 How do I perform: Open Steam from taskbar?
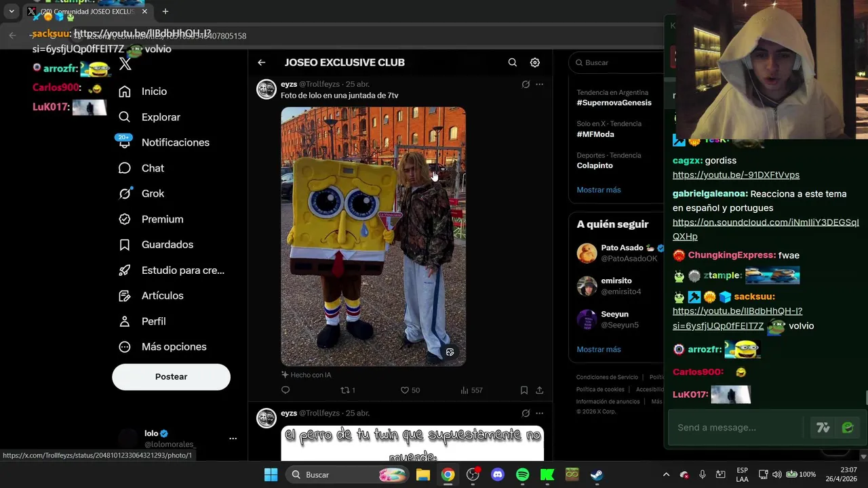[x=597, y=474]
